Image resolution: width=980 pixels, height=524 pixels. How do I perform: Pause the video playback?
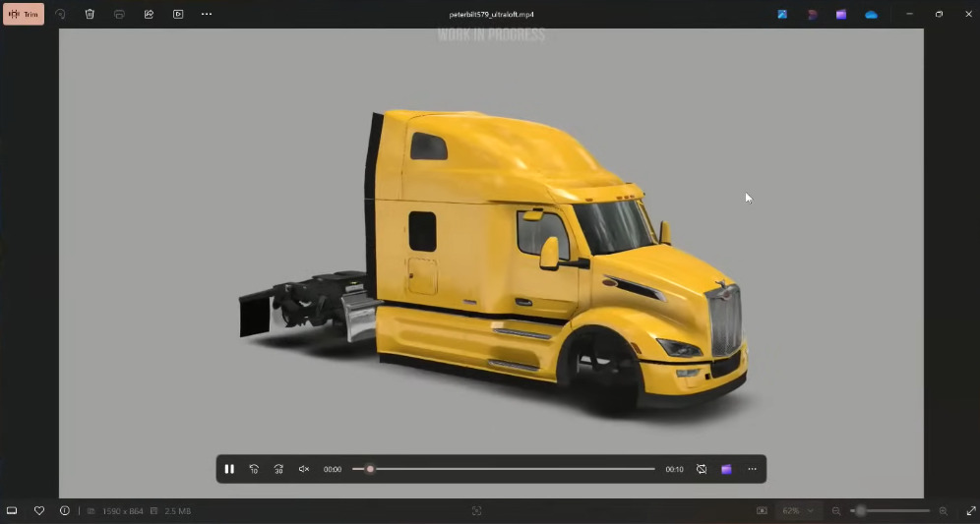[229, 469]
